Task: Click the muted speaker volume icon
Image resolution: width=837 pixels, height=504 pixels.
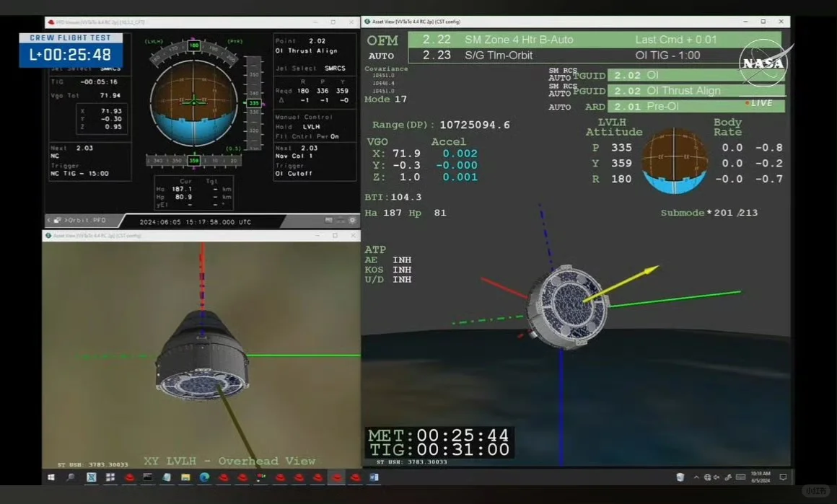Action: click(x=717, y=477)
